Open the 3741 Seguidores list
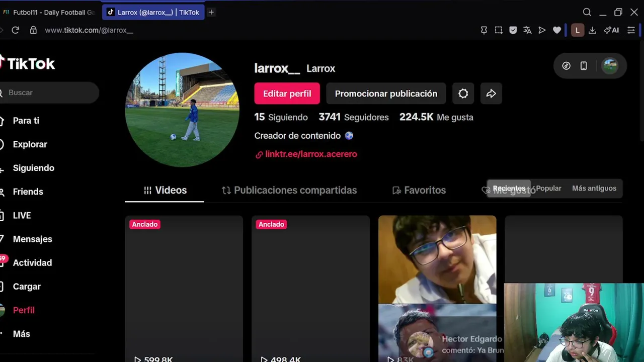This screenshot has height=362, width=644. click(354, 117)
